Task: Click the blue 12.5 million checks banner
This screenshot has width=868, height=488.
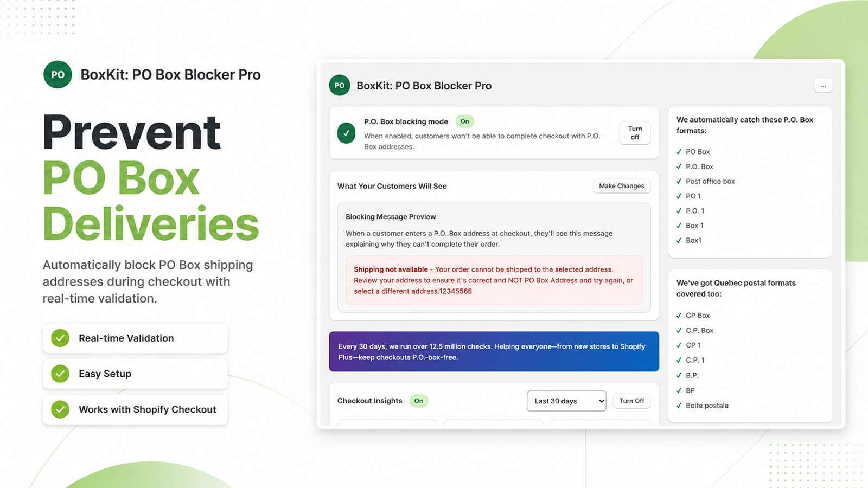Action: pos(494,351)
